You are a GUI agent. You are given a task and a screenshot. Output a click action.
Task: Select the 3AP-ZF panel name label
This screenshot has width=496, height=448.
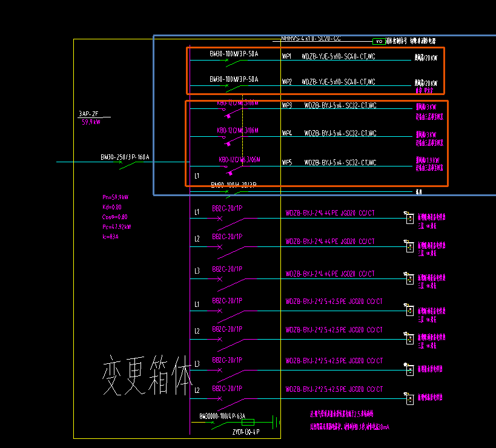(x=88, y=114)
